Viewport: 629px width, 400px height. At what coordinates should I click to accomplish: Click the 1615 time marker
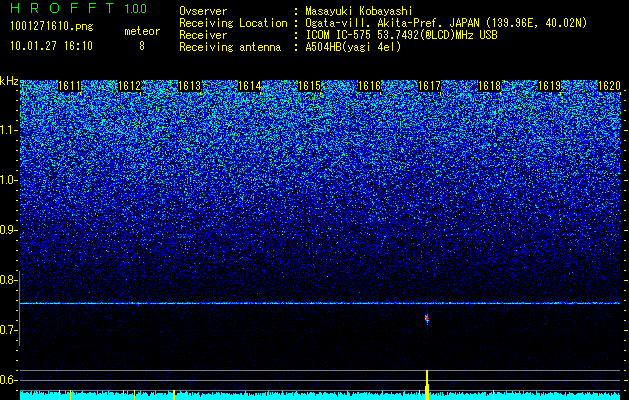[x=309, y=86]
